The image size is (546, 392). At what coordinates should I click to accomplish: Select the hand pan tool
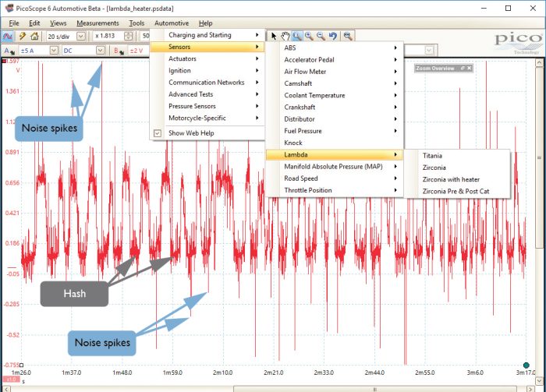pos(285,36)
